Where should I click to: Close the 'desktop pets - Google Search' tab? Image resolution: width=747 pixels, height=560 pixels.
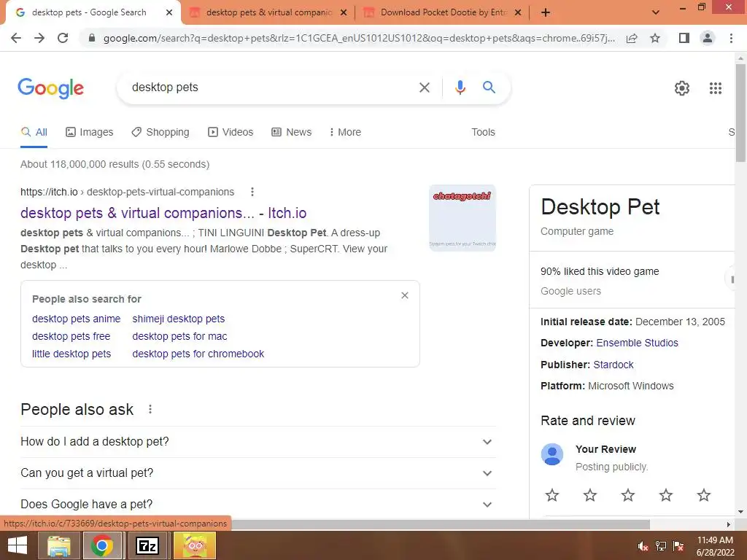point(169,13)
